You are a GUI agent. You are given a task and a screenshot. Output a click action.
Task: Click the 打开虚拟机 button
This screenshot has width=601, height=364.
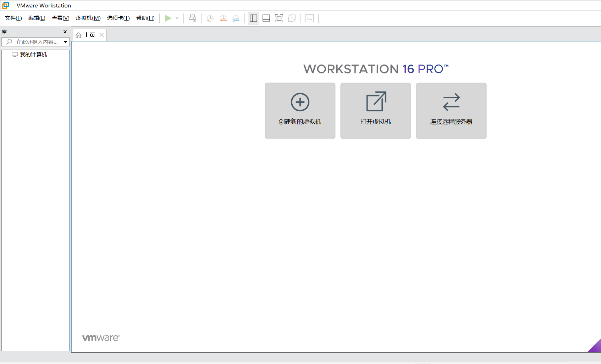[376, 111]
